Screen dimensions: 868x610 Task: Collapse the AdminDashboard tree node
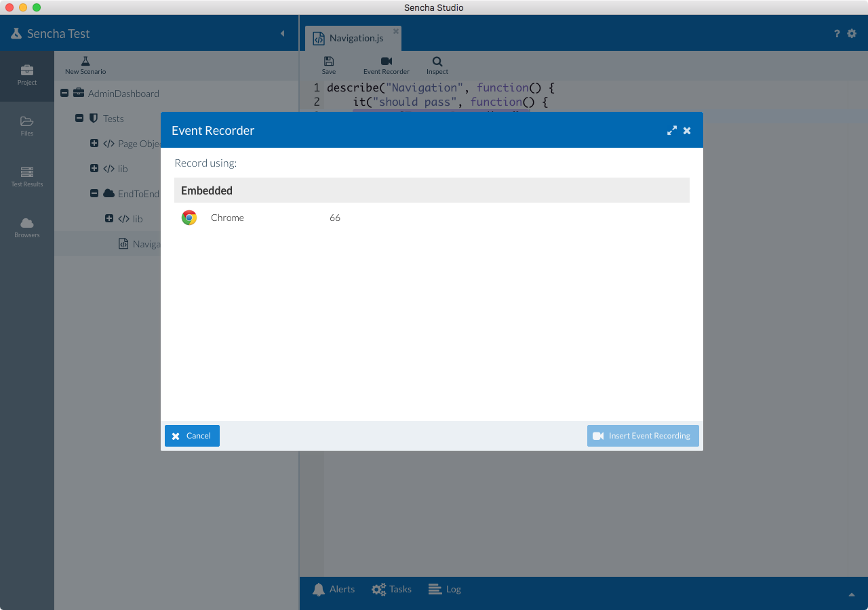(x=64, y=94)
